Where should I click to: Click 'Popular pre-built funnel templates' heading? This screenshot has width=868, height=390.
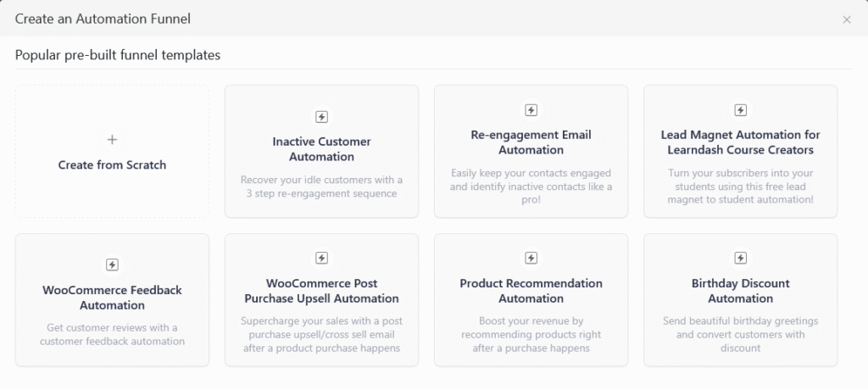117,55
